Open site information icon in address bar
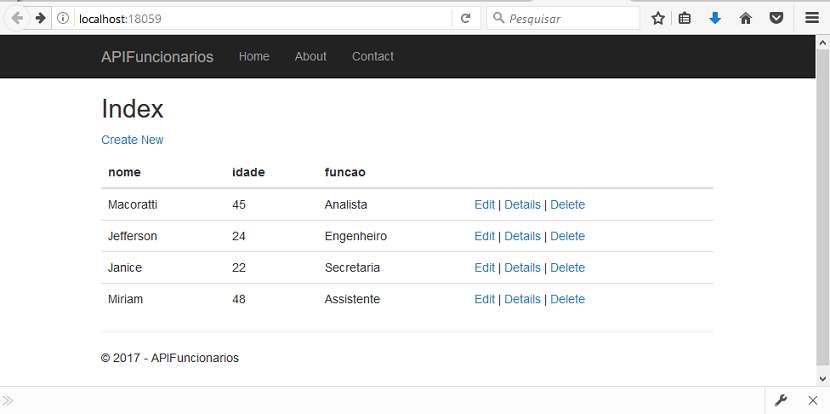 [63, 19]
